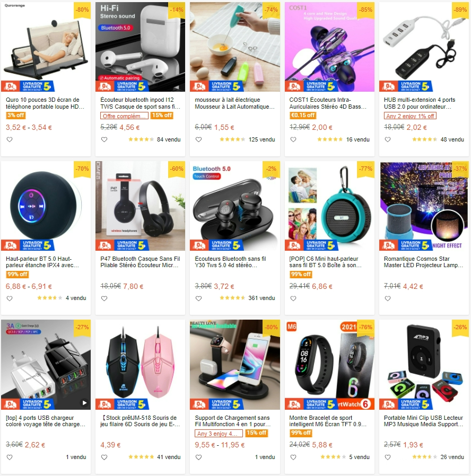Open COST1 Écouteurs Intra-Auriculaires product title
Image resolution: width=471 pixels, height=476 pixels.
coord(328,103)
